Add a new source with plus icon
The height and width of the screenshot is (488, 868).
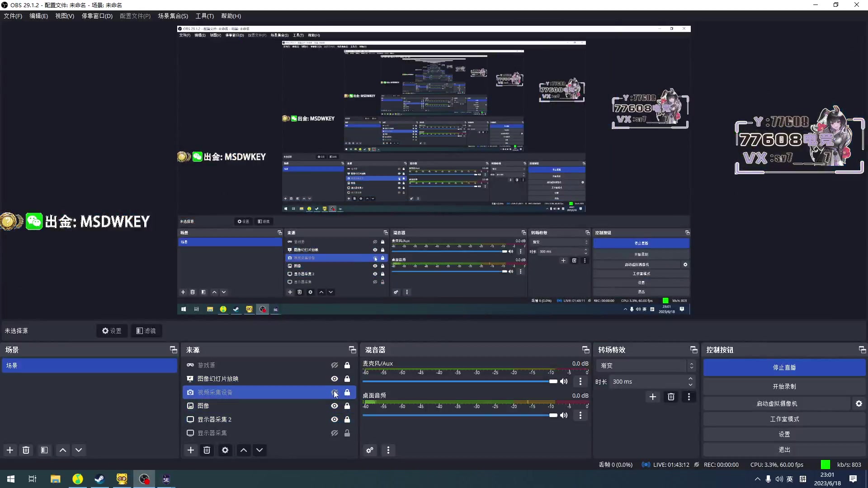[191, 450]
